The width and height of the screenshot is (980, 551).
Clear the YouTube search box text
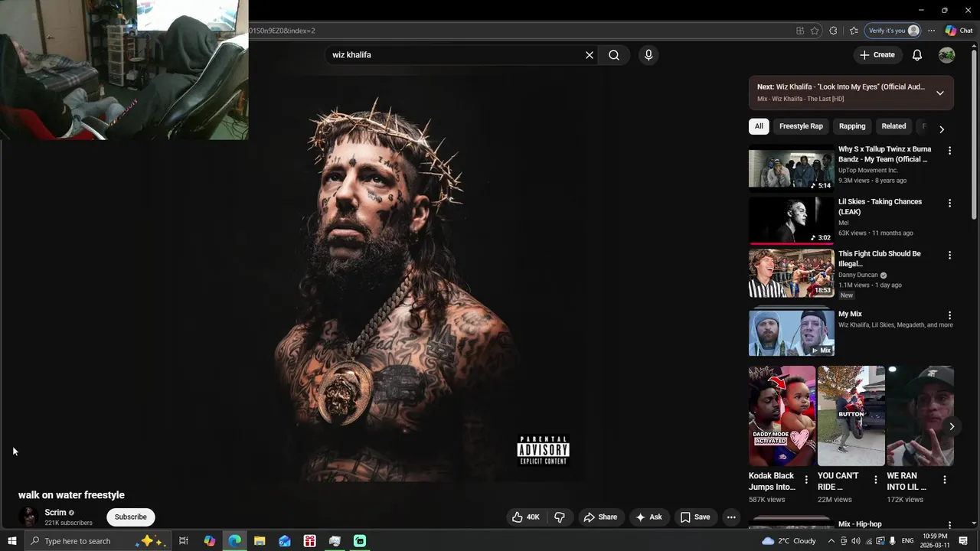pyautogui.click(x=590, y=55)
